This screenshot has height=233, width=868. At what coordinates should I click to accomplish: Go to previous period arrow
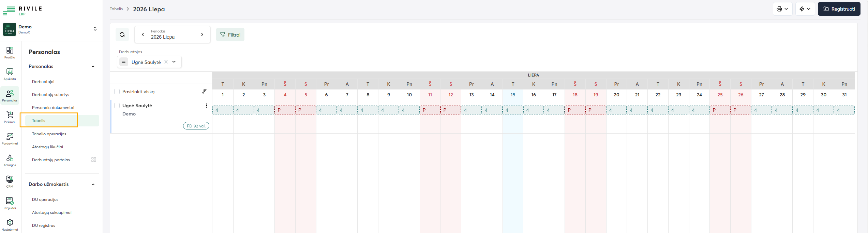coord(143,35)
